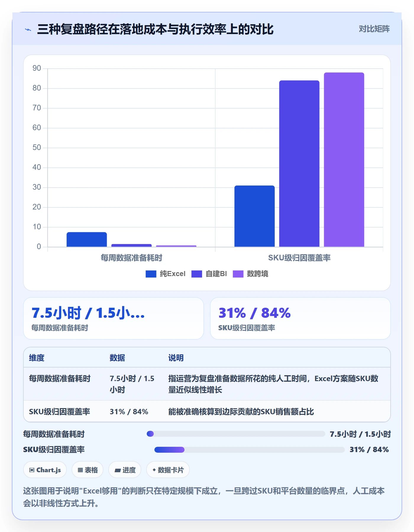Click the 对比矩阵 label in the header
This screenshot has height=532, width=414.
374,29
